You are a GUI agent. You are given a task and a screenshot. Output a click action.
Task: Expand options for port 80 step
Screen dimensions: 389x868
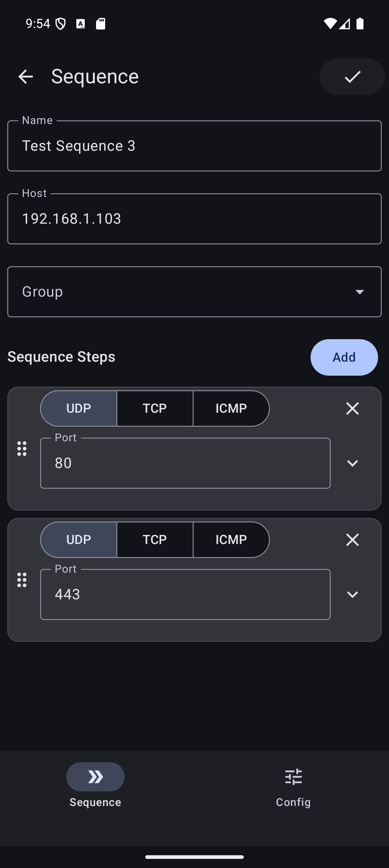coord(352,463)
